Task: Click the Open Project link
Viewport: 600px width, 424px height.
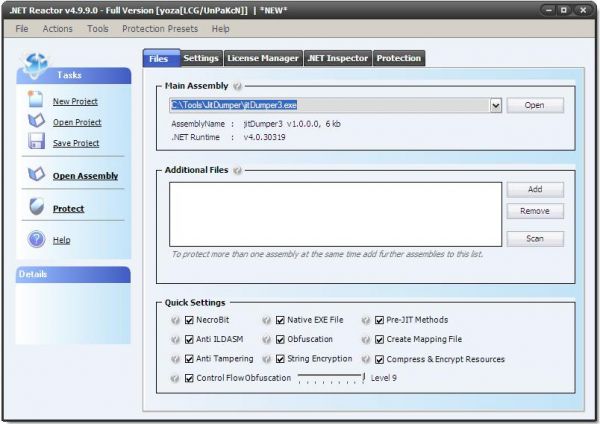Action: pos(77,122)
